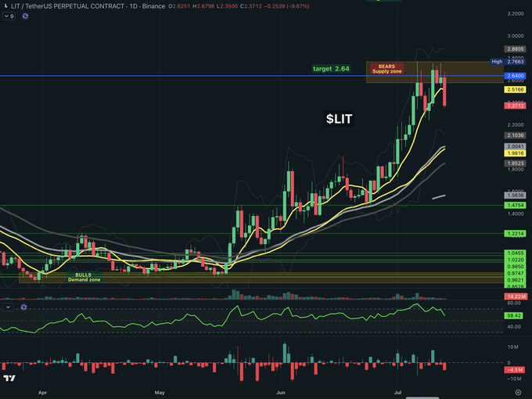Click the 2.7663 high price label
This screenshot has height=399, width=532.
coord(515,61)
